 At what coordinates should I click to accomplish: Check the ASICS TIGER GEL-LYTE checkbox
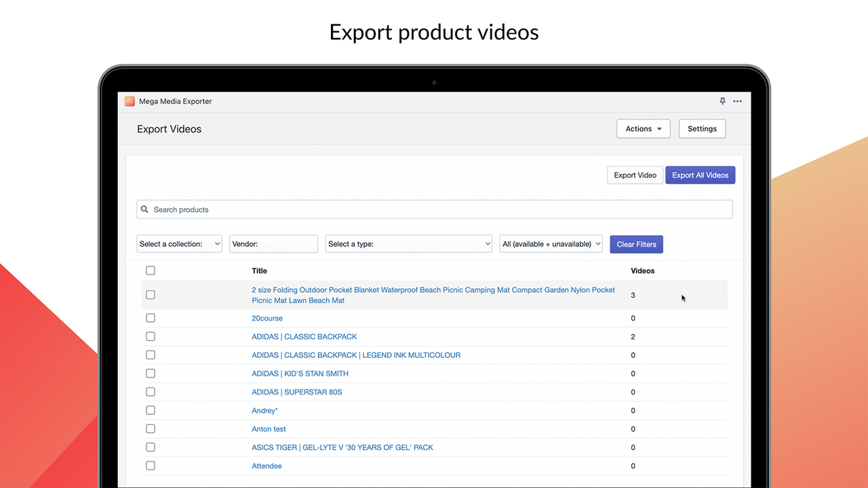(x=150, y=447)
